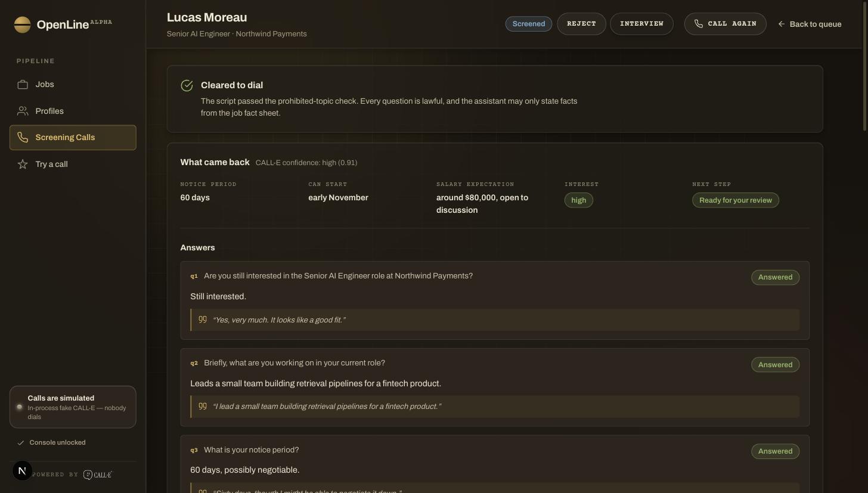
Task: Go to Try a call
Action: pos(73,164)
